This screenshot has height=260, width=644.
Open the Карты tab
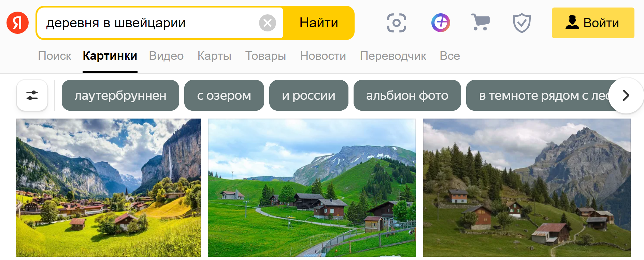pos(214,56)
